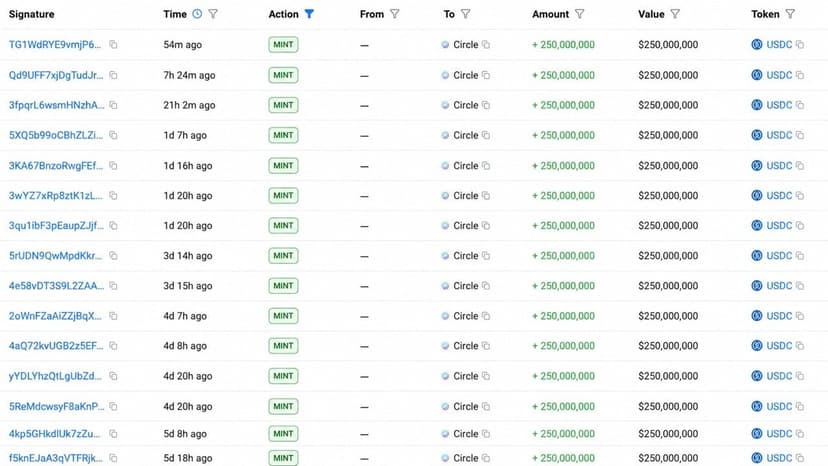This screenshot has width=828, height=466.
Task: Click MINT badge in 5d 18h ago row
Action: (x=283, y=458)
